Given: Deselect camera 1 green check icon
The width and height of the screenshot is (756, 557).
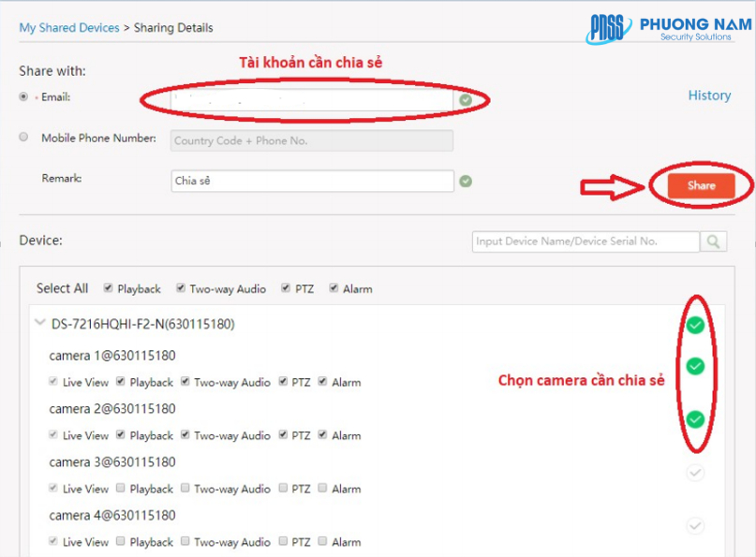Looking at the screenshot, I should 694,366.
